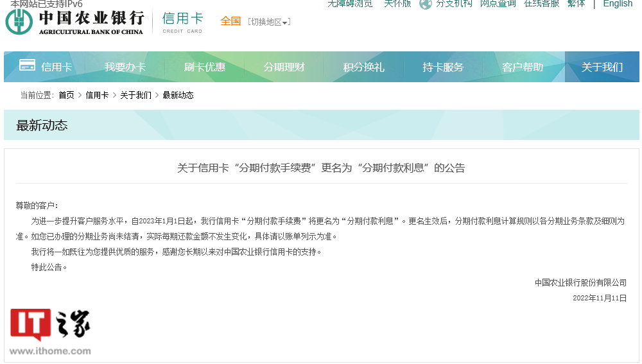Click the signature 中国农业银行股份有限公司
Viewport: 642px width, 364px height.
580,282
